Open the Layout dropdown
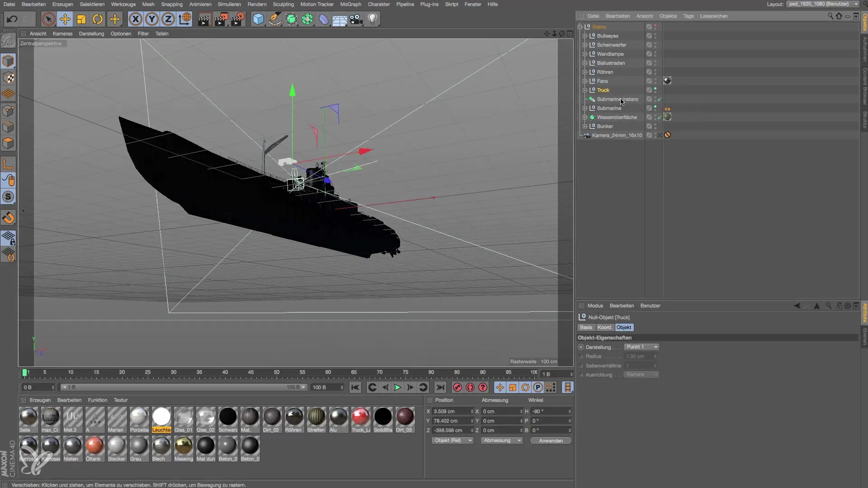The image size is (868, 488). coord(823,4)
